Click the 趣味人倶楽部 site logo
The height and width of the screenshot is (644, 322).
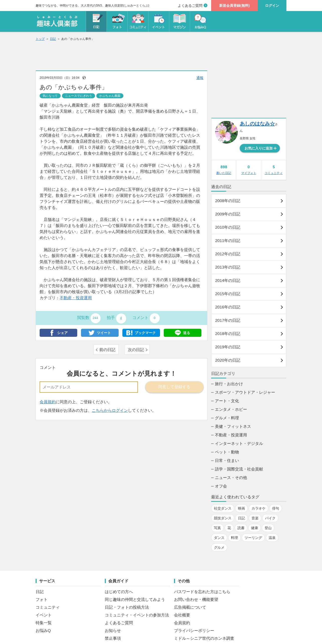pos(57,21)
